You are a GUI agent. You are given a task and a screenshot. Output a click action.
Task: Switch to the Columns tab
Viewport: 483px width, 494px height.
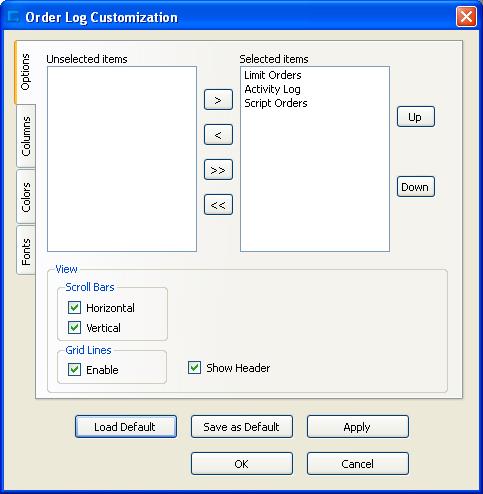point(26,136)
